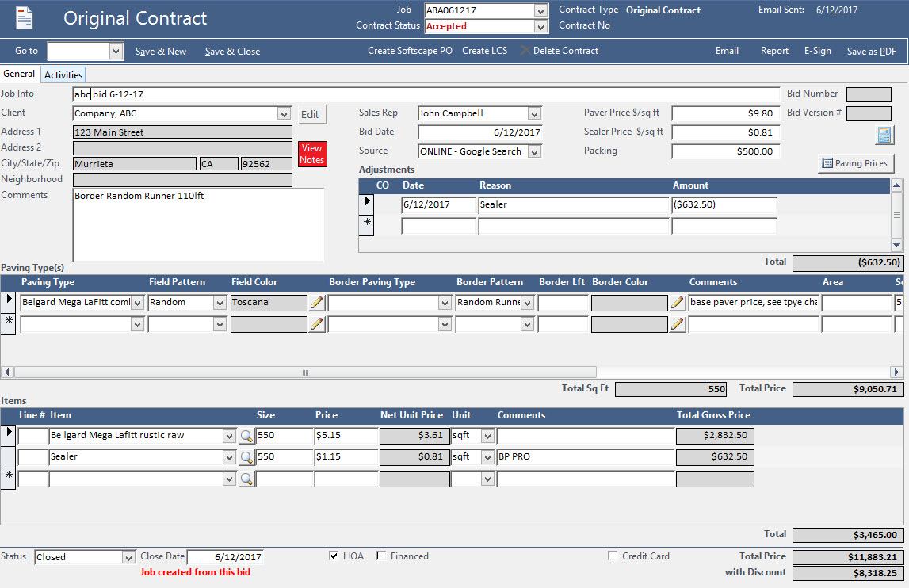Click the pencil icon beside Border Color

[678, 302]
